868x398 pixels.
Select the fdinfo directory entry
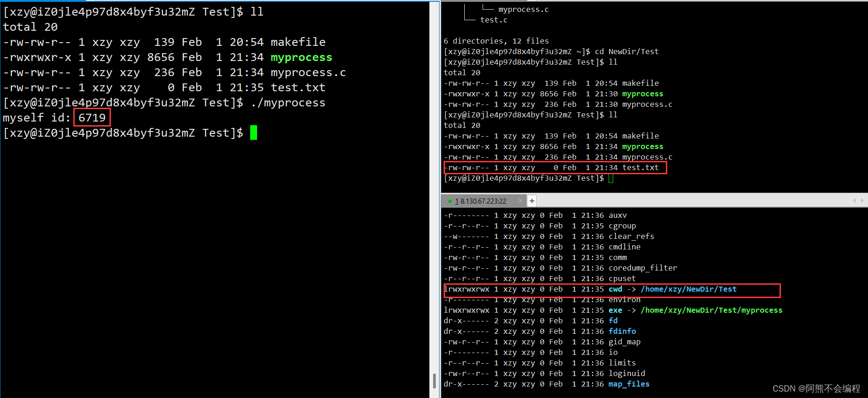[x=622, y=331]
